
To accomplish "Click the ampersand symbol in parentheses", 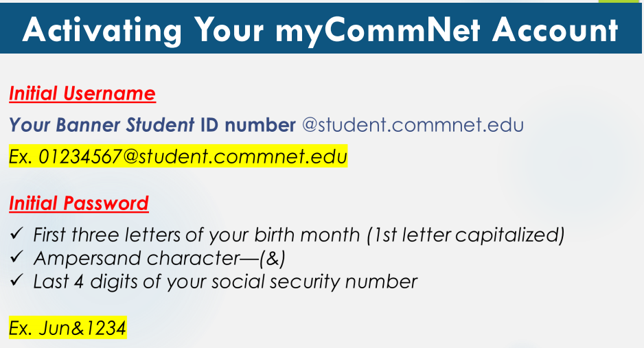I will pos(273,259).
